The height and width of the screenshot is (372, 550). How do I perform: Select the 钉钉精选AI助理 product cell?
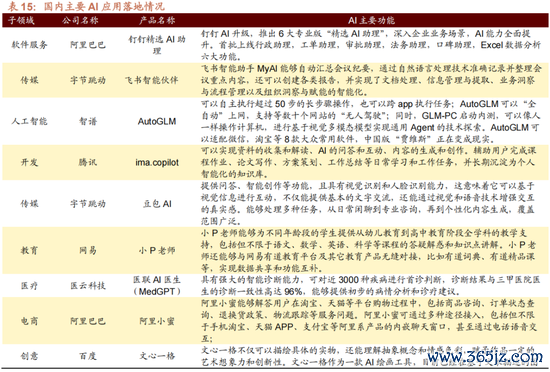[157, 45]
